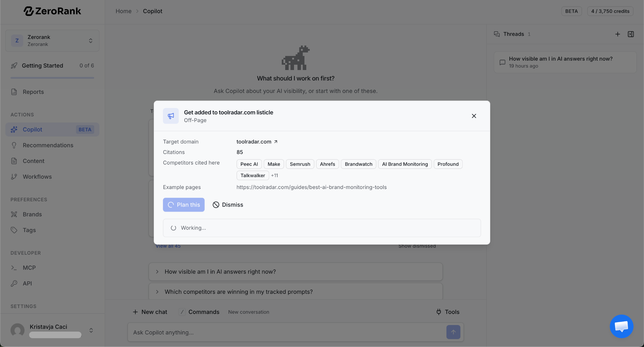The width and height of the screenshot is (644, 347).
Task: Click the BETA badge in header
Action: pyautogui.click(x=571, y=11)
